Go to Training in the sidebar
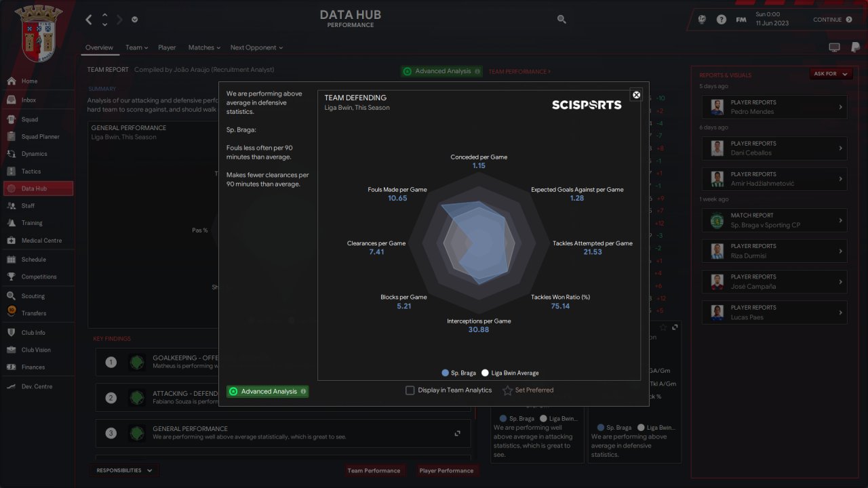 (37, 223)
